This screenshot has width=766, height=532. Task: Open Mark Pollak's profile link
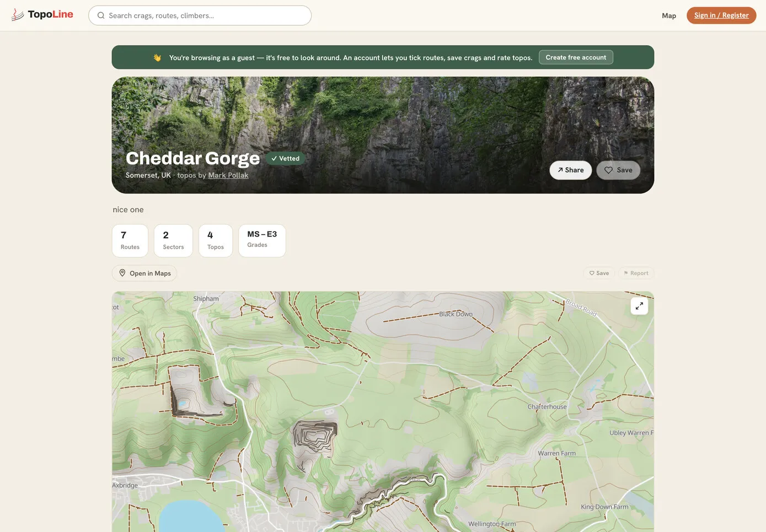[228, 175]
